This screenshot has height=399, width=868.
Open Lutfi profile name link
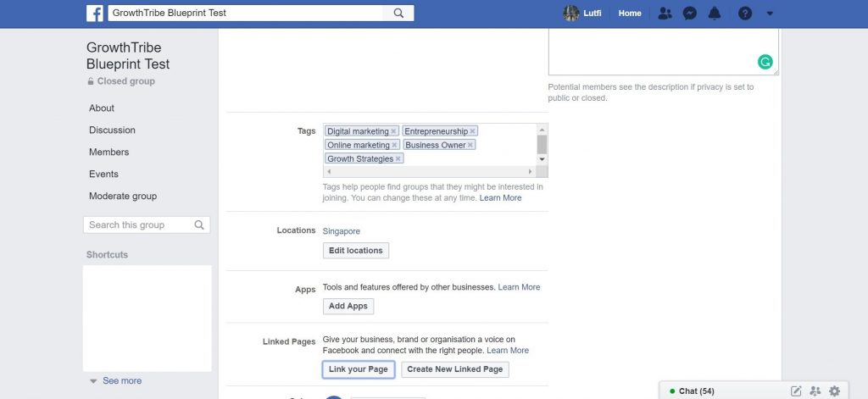pyautogui.click(x=593, y=14)
